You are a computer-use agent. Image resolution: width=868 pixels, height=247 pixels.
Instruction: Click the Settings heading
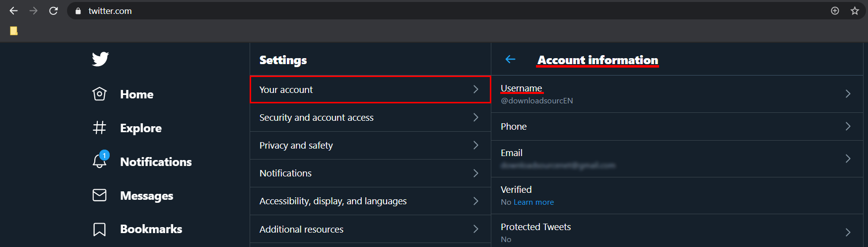283,60
